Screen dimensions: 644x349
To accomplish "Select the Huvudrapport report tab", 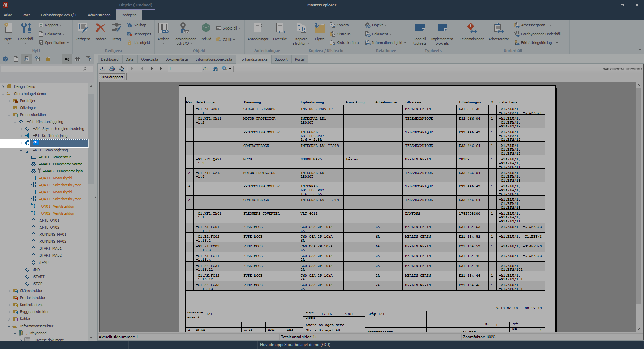I will coord(112,77).
